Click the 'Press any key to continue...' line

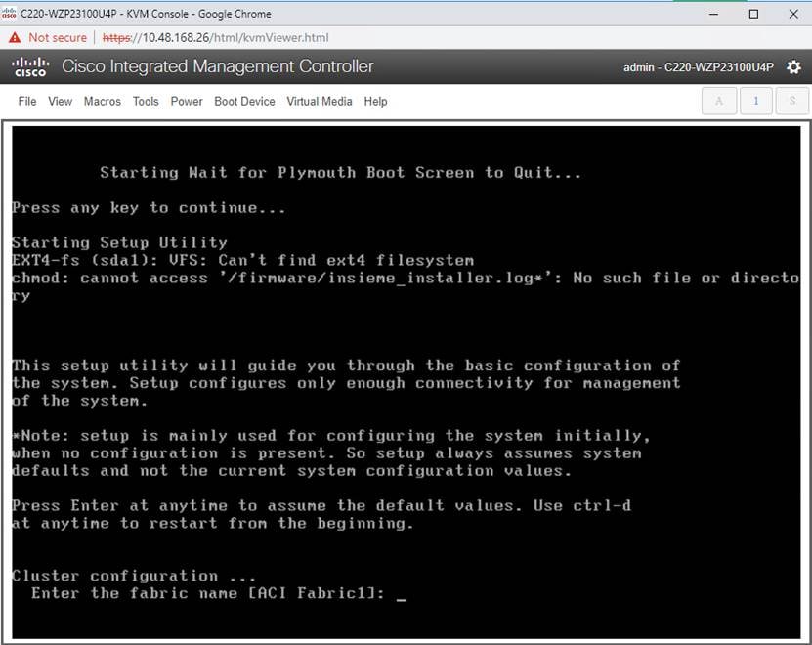tap(149, 208)
